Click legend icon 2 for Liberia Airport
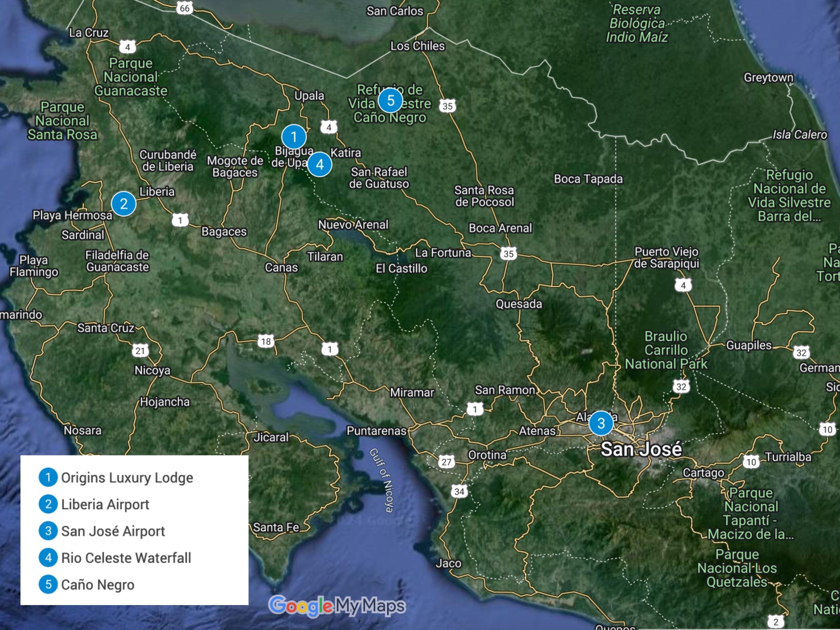 point(48,504)
